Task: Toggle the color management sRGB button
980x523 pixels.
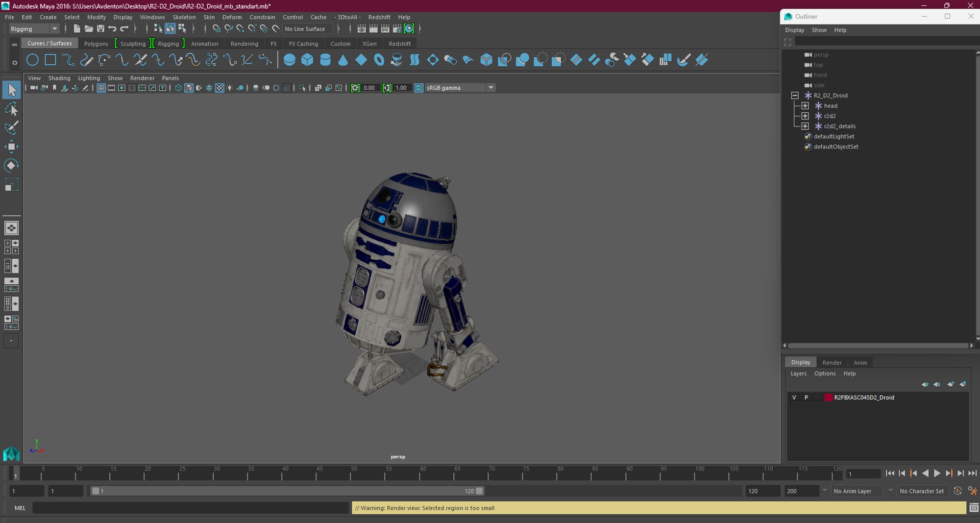Action: tap(419, 88)
